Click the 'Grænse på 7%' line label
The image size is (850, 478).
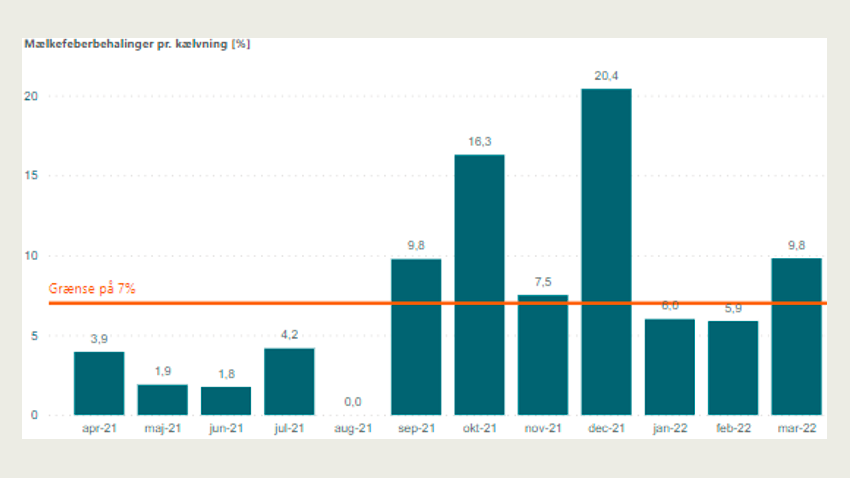pos(92,289)
